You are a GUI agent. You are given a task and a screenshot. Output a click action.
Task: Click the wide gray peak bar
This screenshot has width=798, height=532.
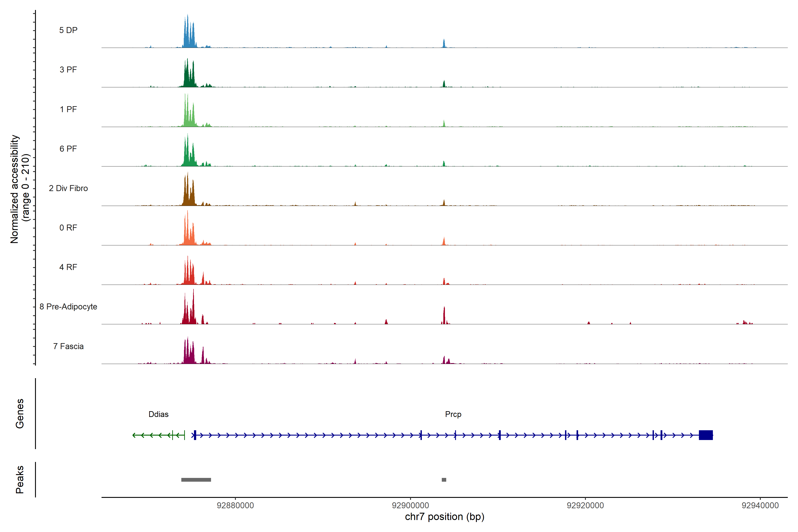coord(196,480)
